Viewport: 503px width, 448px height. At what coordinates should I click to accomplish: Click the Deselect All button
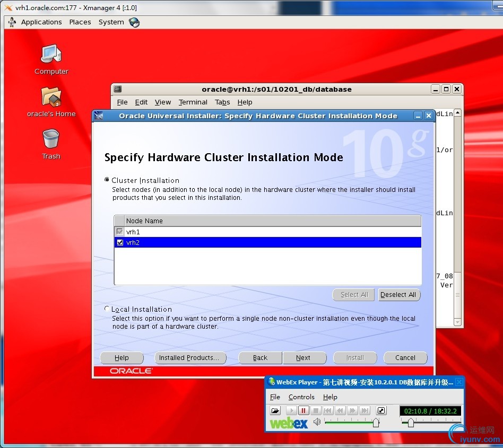coord(399,294)
